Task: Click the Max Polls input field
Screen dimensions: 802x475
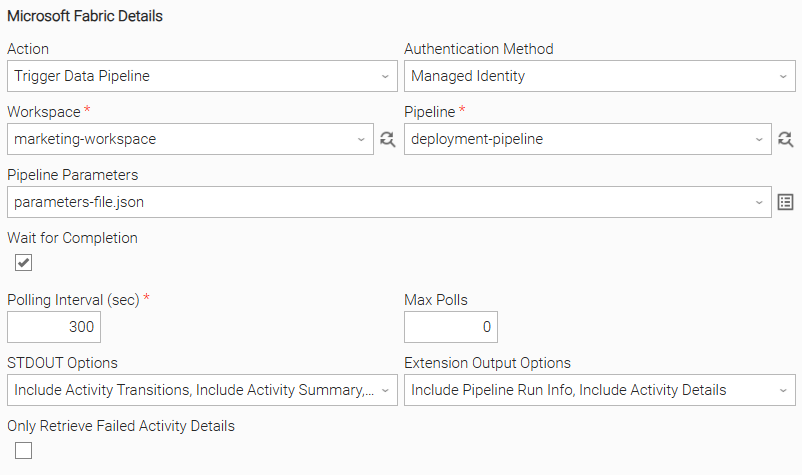Action: [x=451, y=327]
